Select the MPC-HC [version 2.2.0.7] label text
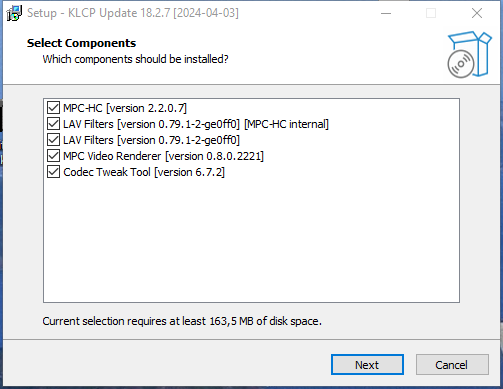Viewport: 503px width, 389px height. (125, 108)
